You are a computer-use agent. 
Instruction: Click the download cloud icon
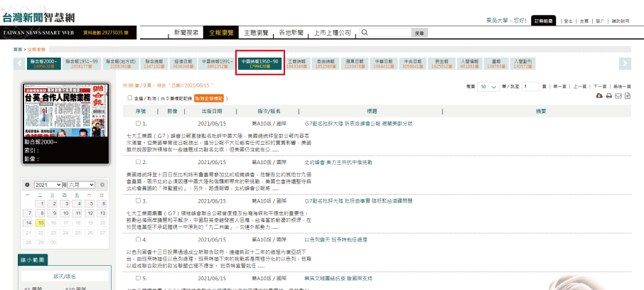click(600, 96)
